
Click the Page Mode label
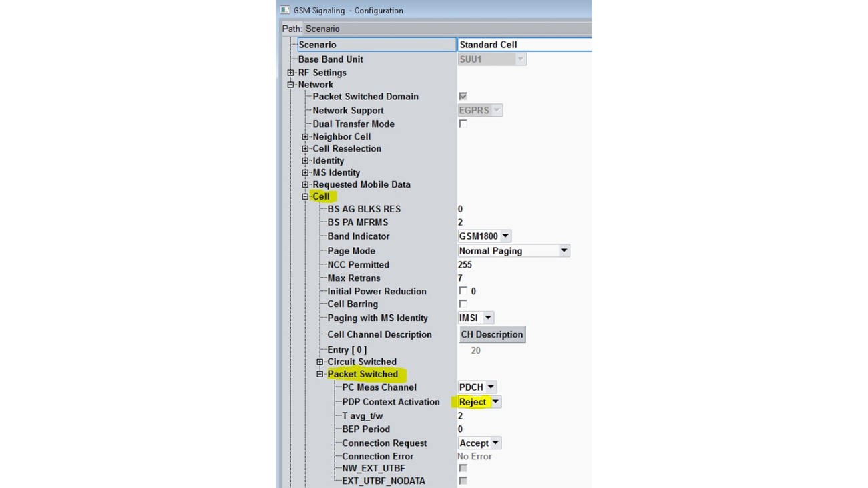[x=351, y=250]
